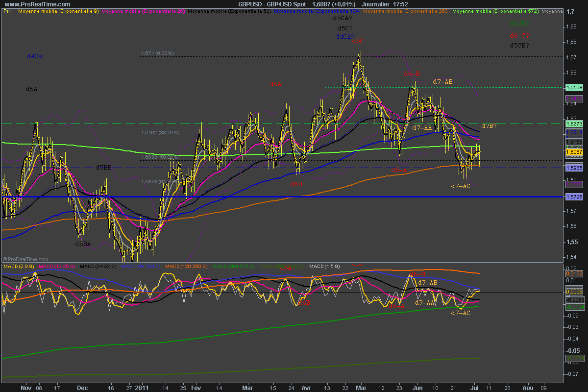Select the blue 1,5795 price tag

coord(574,196)
